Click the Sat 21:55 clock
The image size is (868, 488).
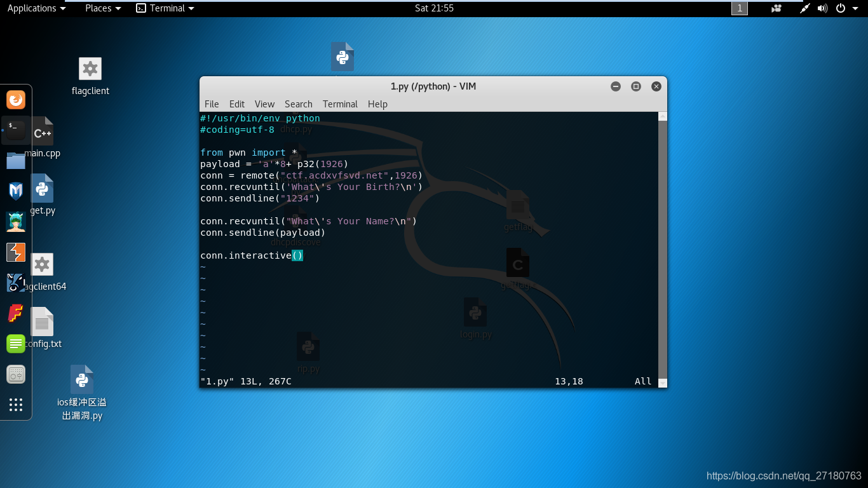(434, 8)
